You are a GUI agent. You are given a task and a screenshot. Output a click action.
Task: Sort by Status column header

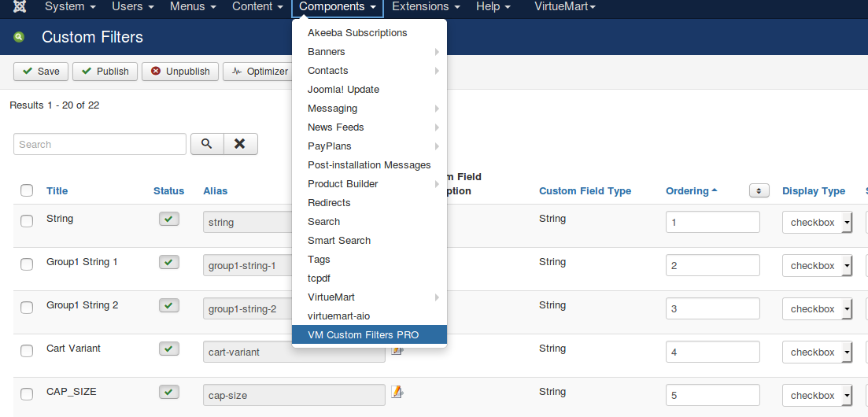pyautogui.click(x=169, y=190)
